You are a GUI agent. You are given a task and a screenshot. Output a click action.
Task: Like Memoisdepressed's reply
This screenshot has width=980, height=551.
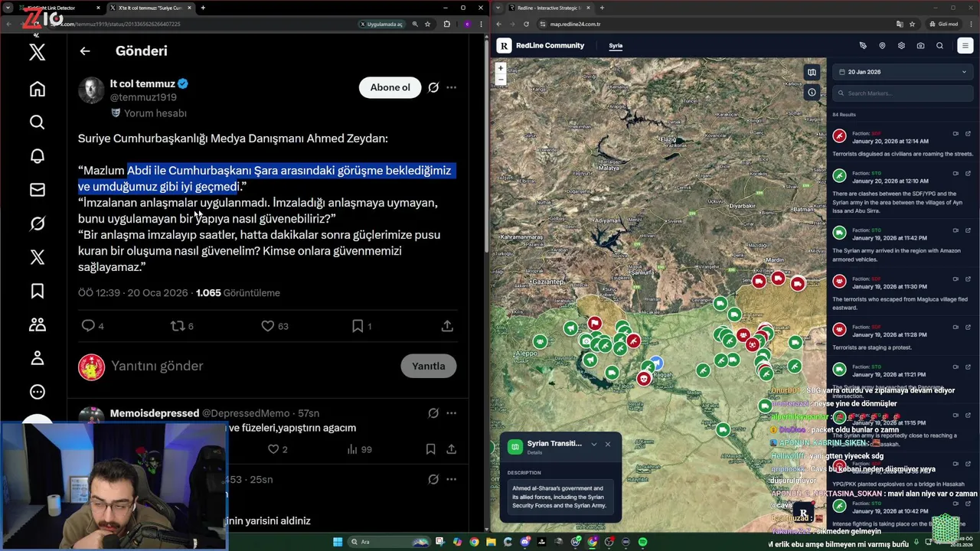click(274, 449)
